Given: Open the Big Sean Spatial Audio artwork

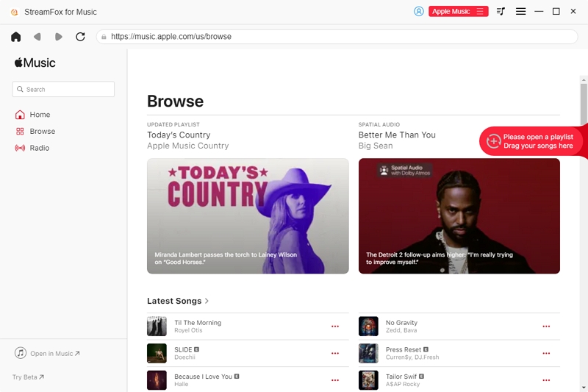Looking at the screenshot, I should pyautogui.click(x=459, y=215).
